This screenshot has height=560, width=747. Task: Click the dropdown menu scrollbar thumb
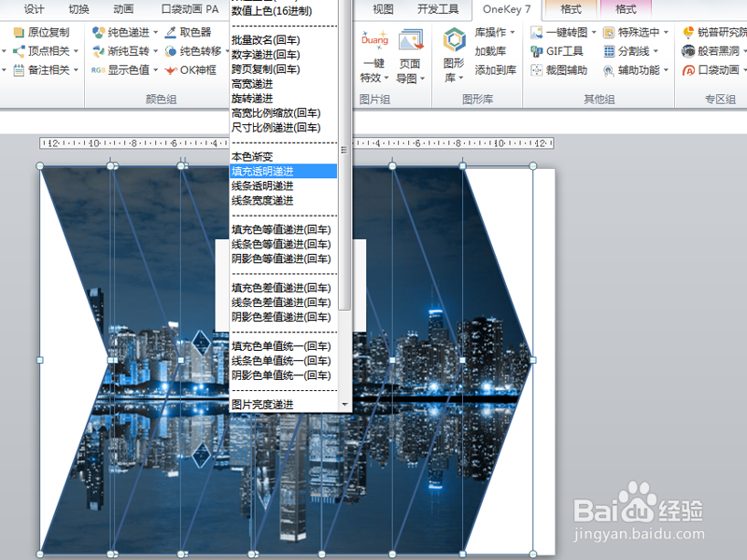coord(345,155)
